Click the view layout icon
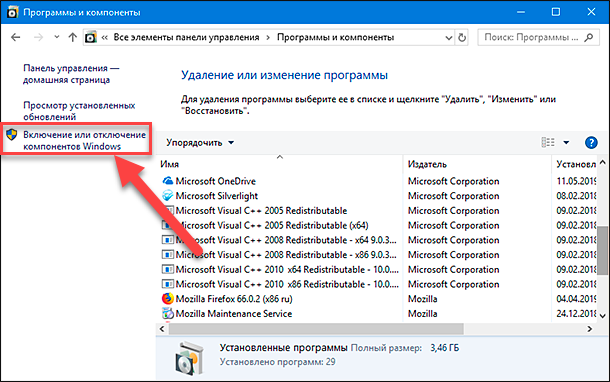 548,142
